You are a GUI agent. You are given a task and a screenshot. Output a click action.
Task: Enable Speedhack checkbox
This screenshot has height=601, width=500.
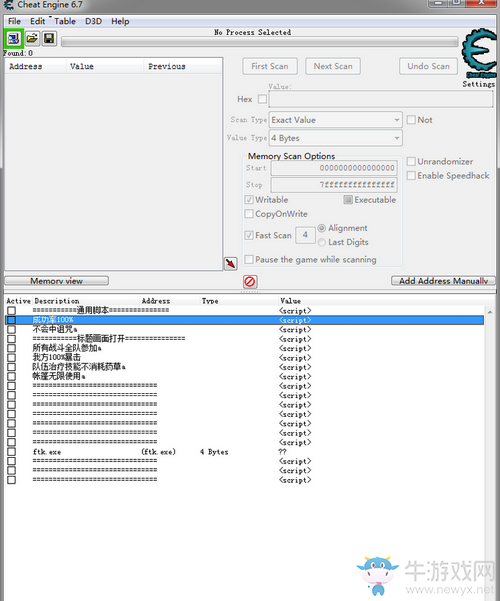[x=411, y=176]
